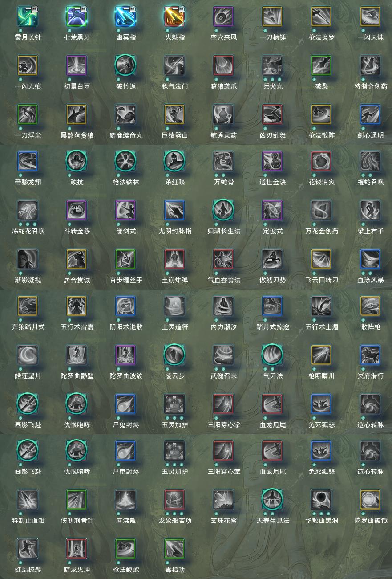This screenshot has height=579, width=392.
Task: Click the 傲然刀势 skill icon
Action: coord(272,259)
